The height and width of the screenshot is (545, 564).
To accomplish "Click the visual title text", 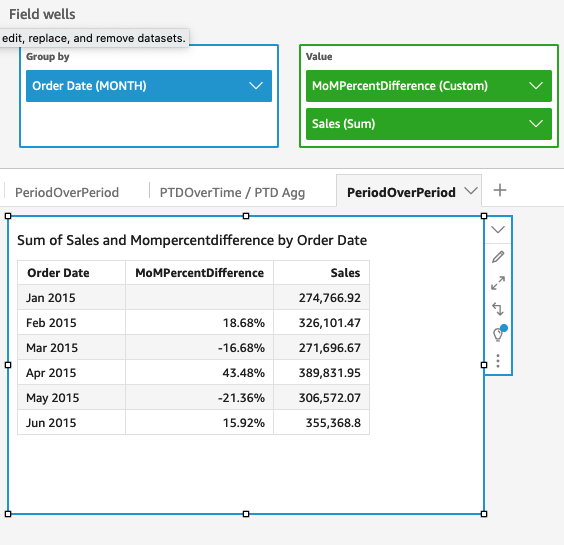I will coord(192,240).
